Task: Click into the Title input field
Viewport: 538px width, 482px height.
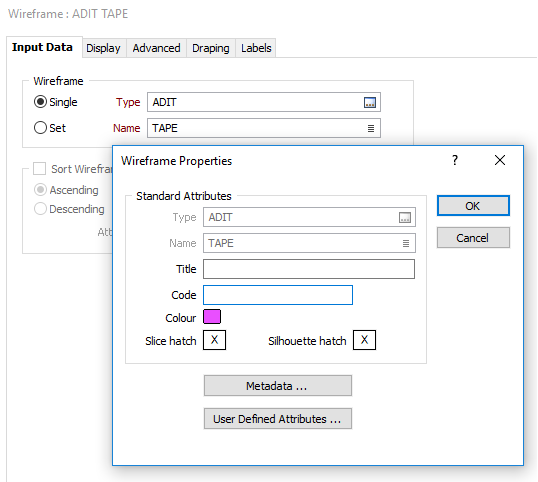Action: [309, 269]
